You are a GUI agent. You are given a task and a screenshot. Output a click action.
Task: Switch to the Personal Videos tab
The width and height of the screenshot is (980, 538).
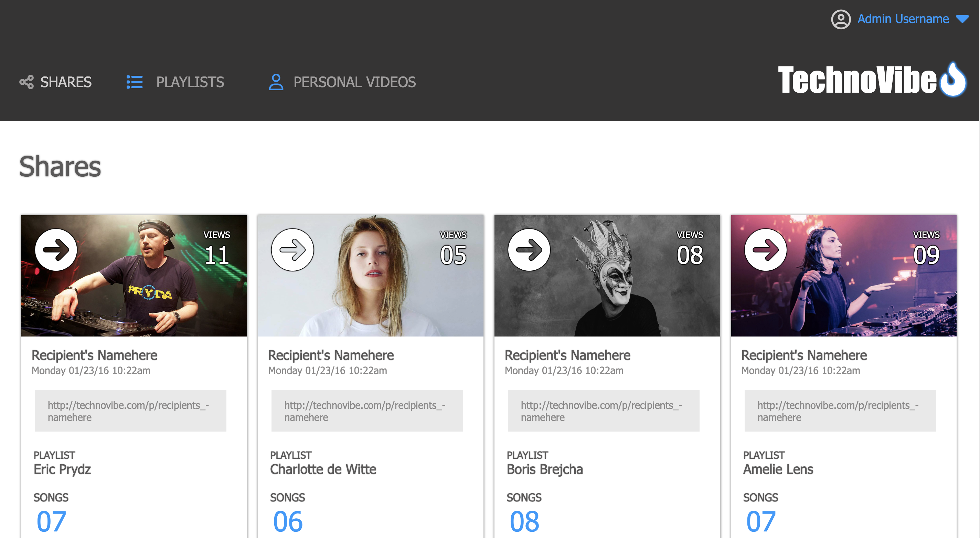point(354,82)
